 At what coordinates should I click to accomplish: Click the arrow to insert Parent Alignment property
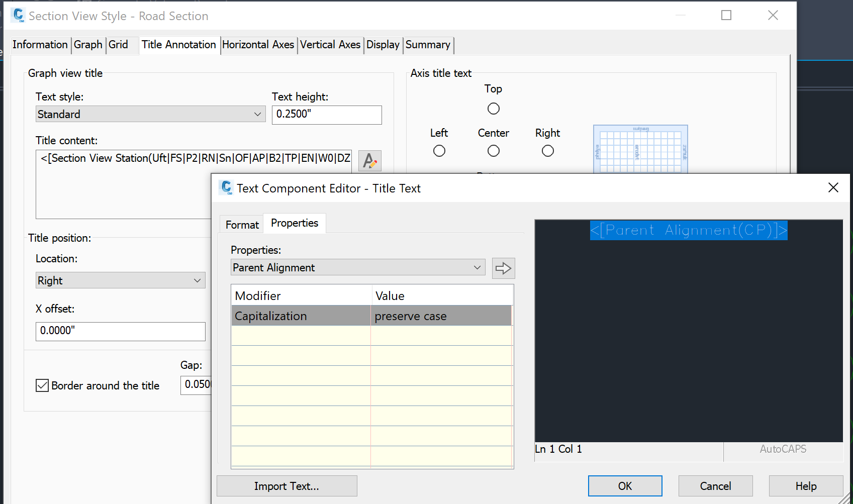pyautogui.click(x=503, y=268)
